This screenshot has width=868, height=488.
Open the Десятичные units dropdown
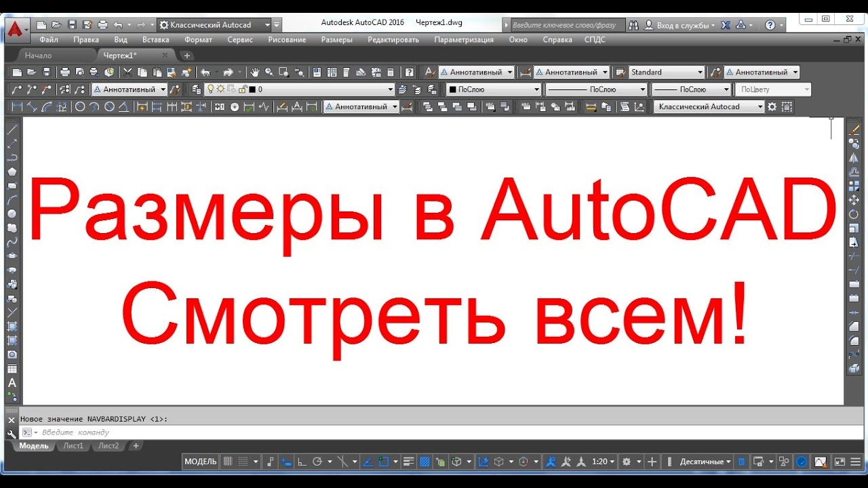pyautogui.click(x=705, y=462)
